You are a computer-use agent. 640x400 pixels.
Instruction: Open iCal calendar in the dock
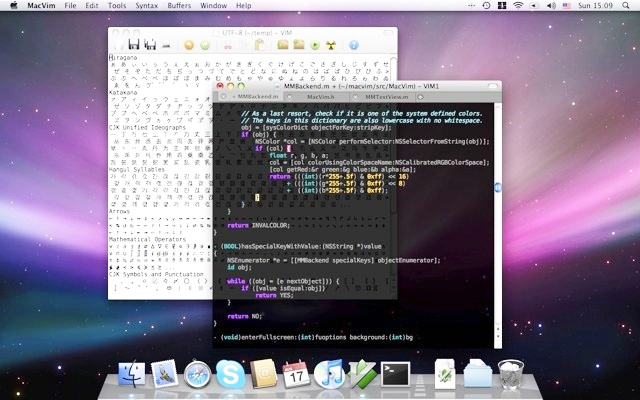[x=296, y=374]
